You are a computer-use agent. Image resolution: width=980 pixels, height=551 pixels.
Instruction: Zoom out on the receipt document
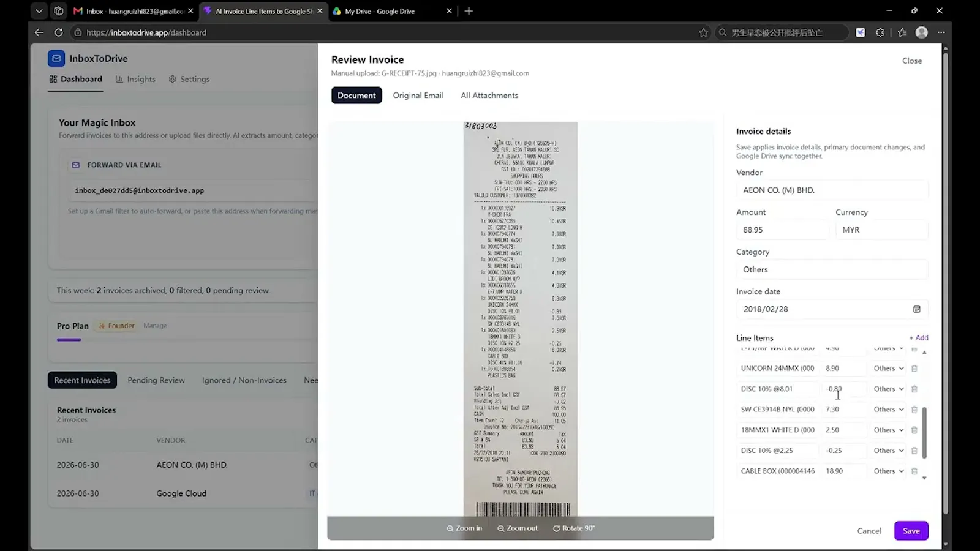(x=518, y=528)
